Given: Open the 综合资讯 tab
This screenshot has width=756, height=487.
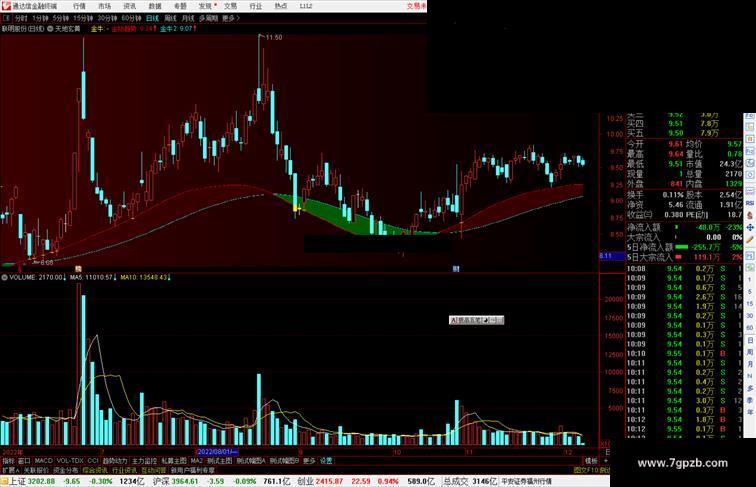Looking at the screenshot, I should (x=95, y=470).
